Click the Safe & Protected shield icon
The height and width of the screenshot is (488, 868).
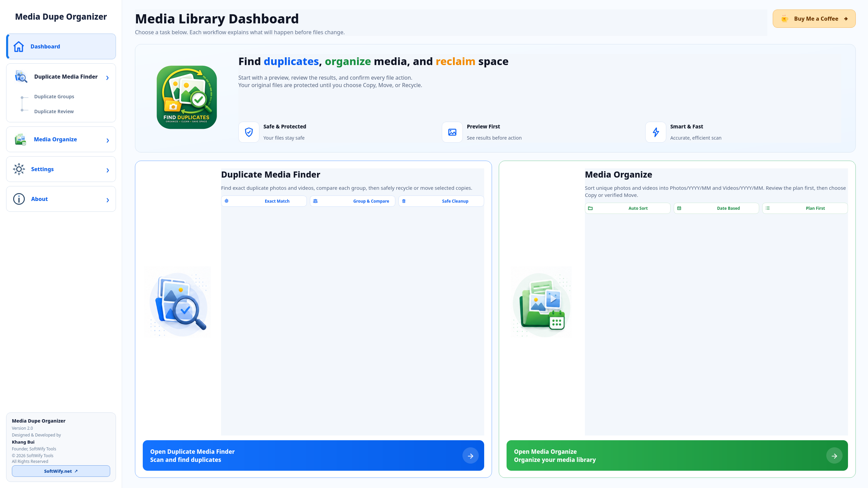coord(249,132)
